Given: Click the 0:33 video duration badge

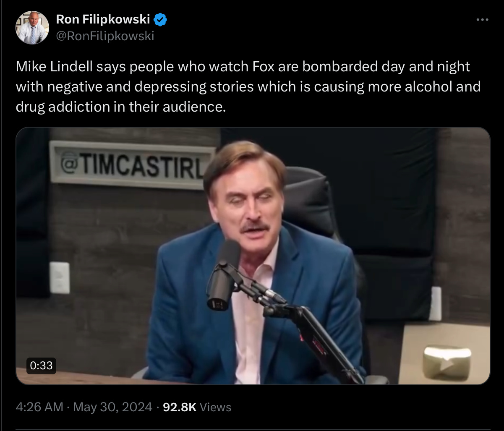Looking at the screenshot, I should (x=42, y=365).
